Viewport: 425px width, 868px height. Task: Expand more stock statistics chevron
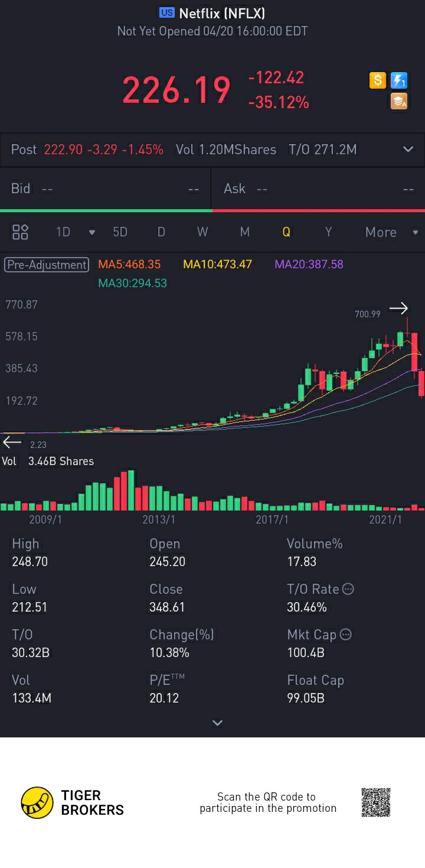[x=217, y=723]
